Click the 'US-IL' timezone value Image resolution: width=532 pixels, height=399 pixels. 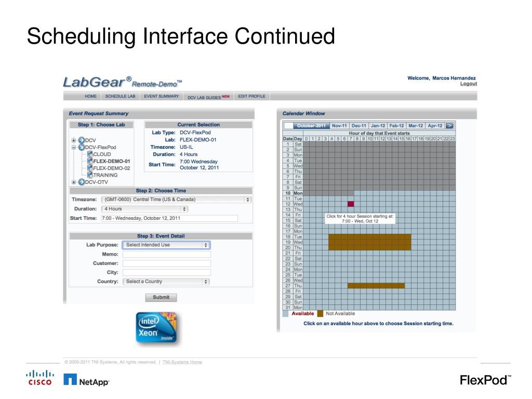coord(187,147)
